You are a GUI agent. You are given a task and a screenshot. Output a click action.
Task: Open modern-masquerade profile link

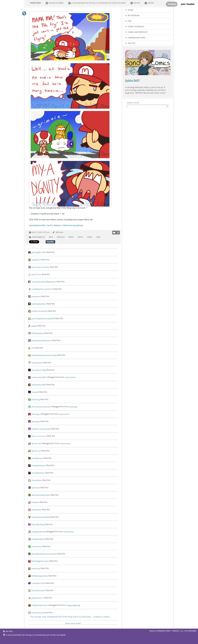click(41, 429)
